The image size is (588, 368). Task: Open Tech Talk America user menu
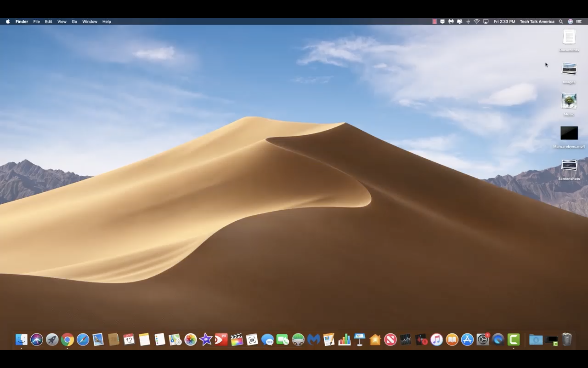(x=537, y=22)
